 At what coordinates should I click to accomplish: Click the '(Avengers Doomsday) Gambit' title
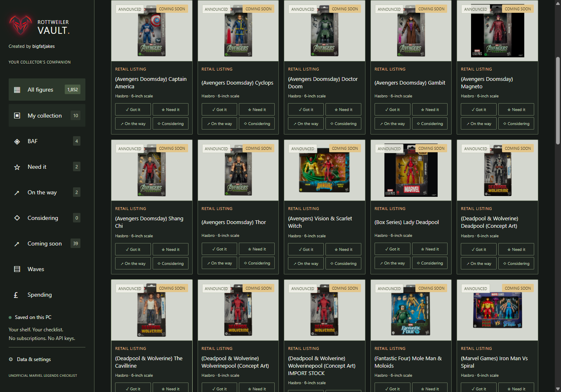tap(410, 83)
